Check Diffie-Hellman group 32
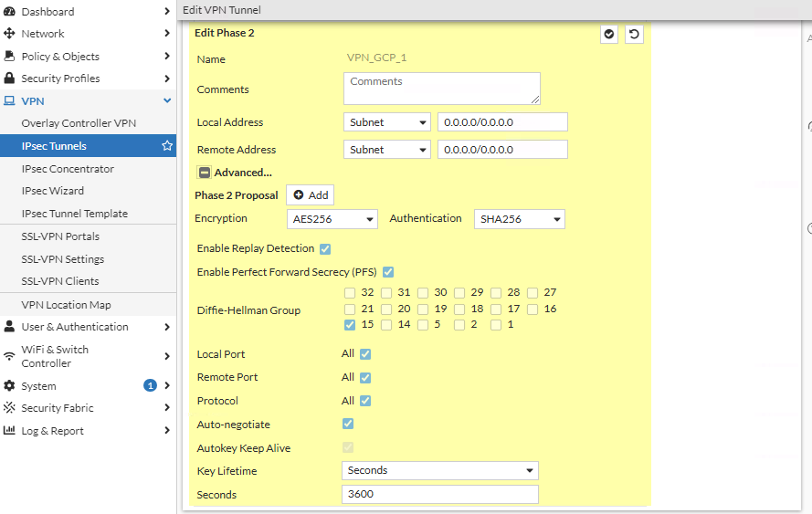812x514 pixels. click(x=350, y=293)
